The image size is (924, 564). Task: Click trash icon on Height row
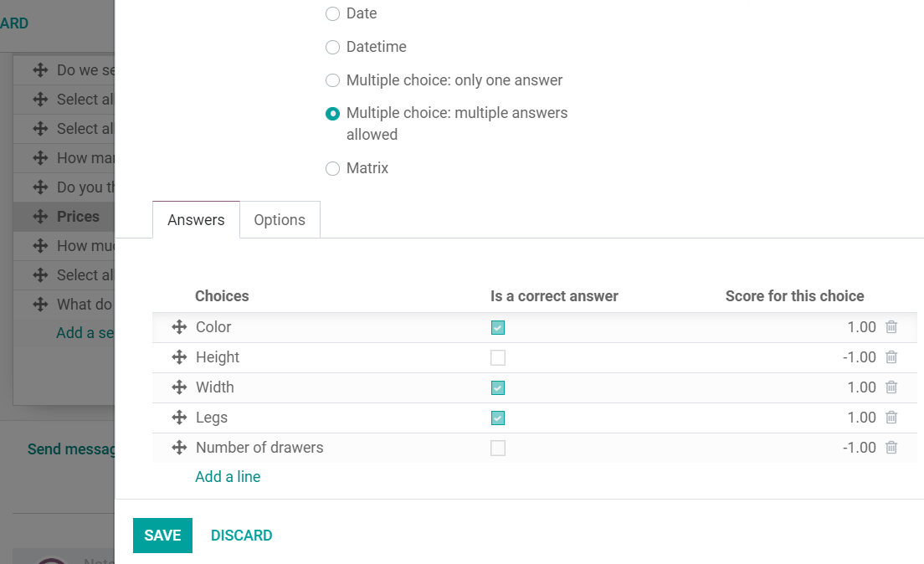891,357
